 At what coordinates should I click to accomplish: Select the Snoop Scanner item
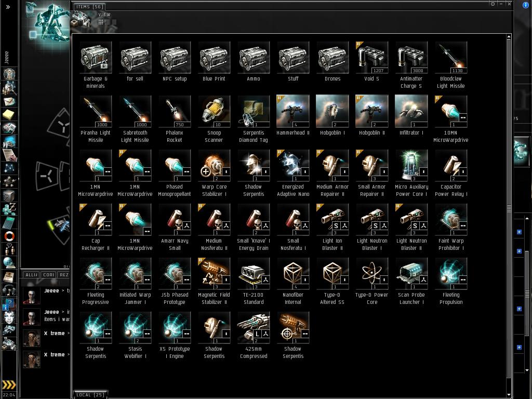tap(214, 119)
